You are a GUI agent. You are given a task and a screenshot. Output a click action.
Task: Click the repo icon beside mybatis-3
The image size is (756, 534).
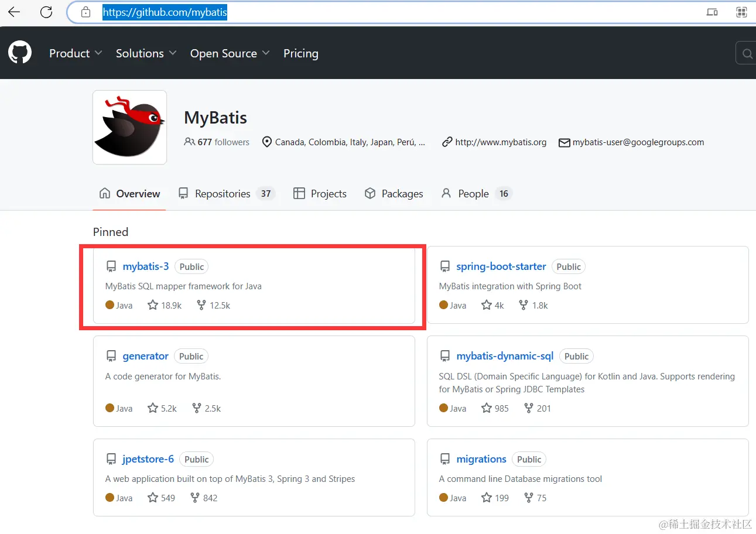coord(111,266)
